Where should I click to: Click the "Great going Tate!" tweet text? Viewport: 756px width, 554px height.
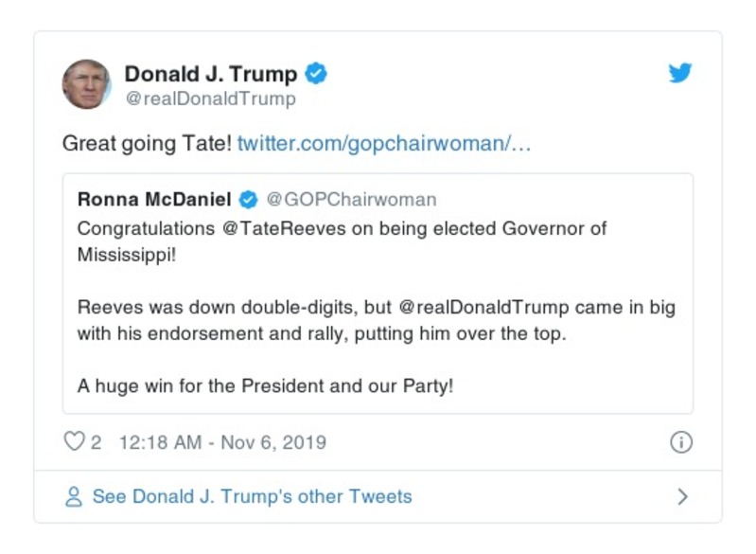coord(146,145)
